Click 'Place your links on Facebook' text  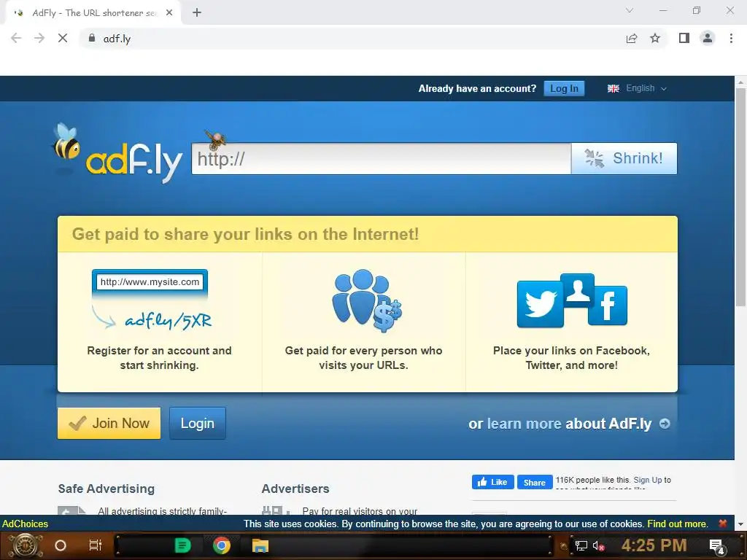point(571,357)
